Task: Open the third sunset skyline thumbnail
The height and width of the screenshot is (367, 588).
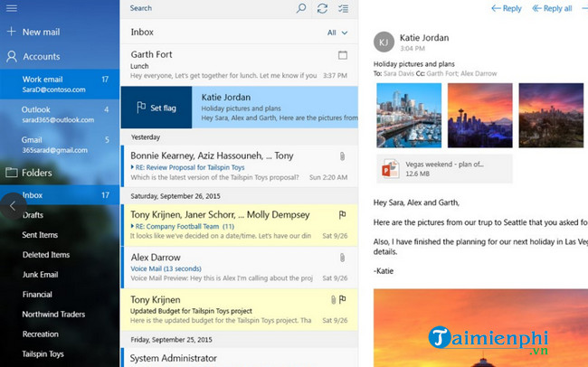Action: click(551, 115)
